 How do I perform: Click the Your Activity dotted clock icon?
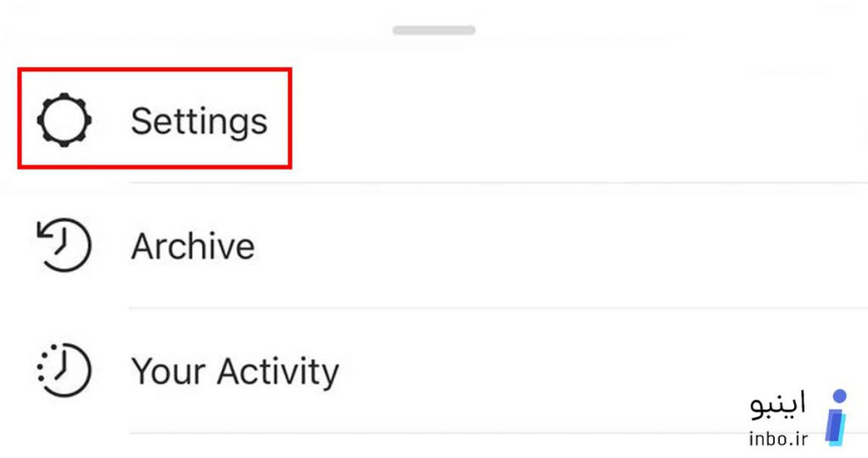(x=64, y=370)
